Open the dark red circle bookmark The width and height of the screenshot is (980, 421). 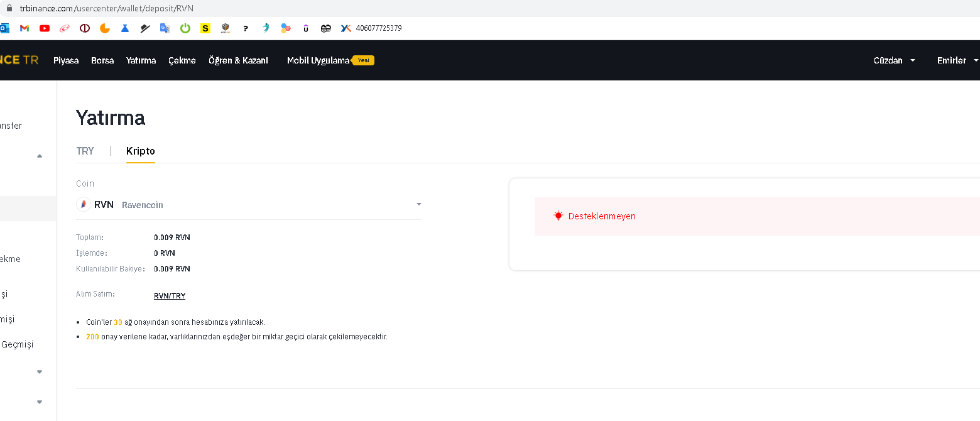point(85,28)
